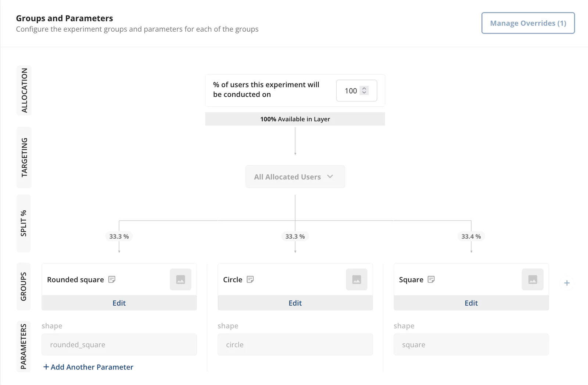The image size is (588, 385).
Task: Click image icon on Circle group
Action: (356, 279)
